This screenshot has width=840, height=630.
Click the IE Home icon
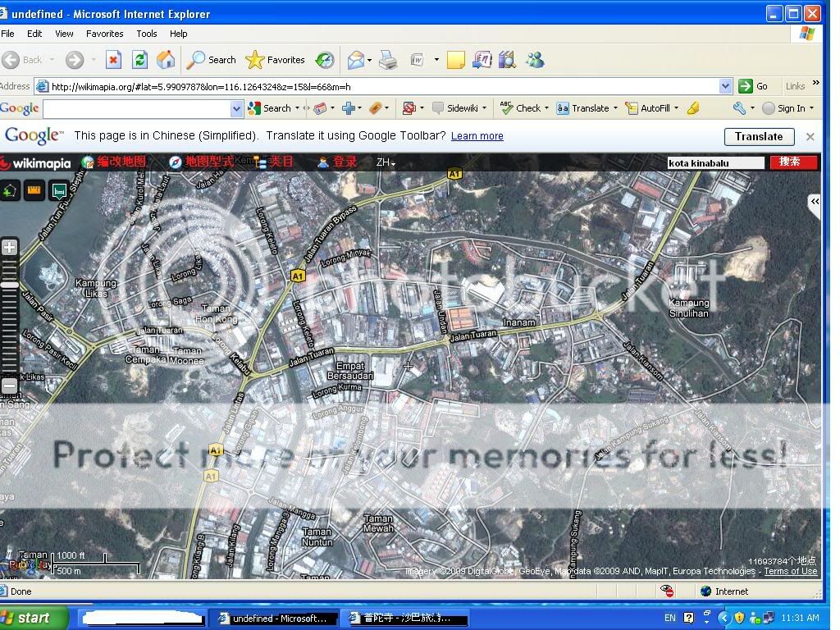click(166, 60)
